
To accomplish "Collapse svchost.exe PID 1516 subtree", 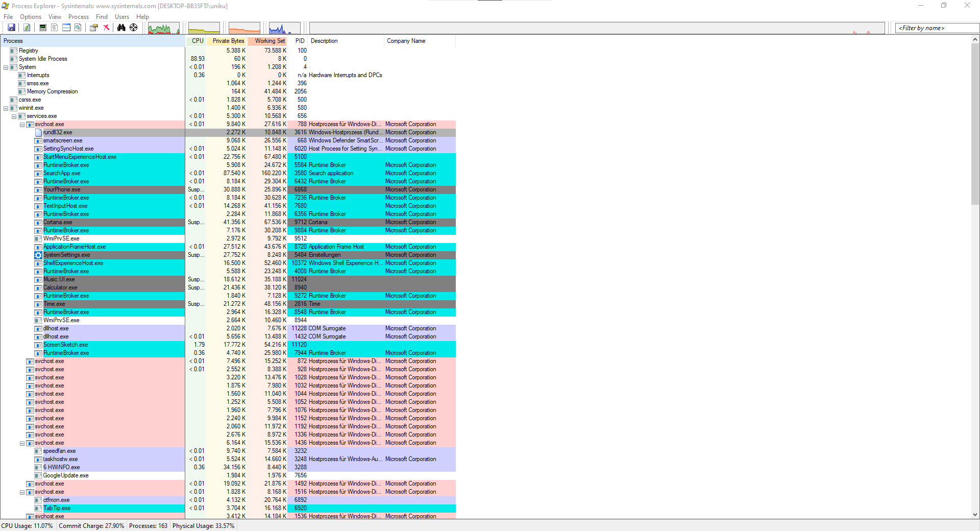I will [22, 492].
